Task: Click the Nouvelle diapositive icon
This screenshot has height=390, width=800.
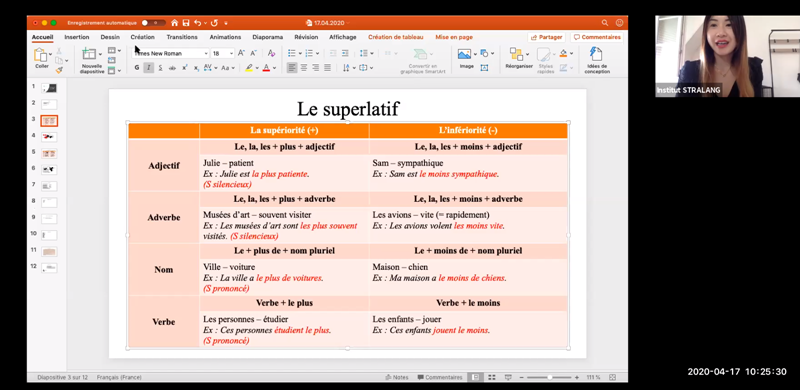Action: pos(89,54)
